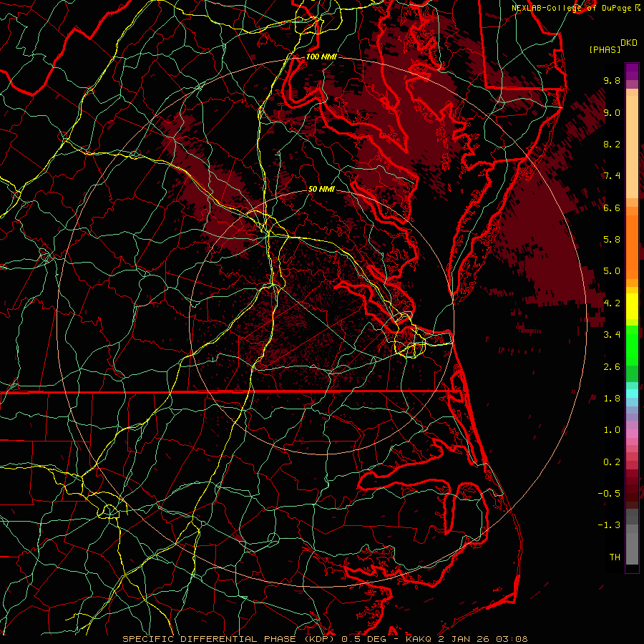
Task: Select the 8.2 color scale value
Action: pos(612,144)
